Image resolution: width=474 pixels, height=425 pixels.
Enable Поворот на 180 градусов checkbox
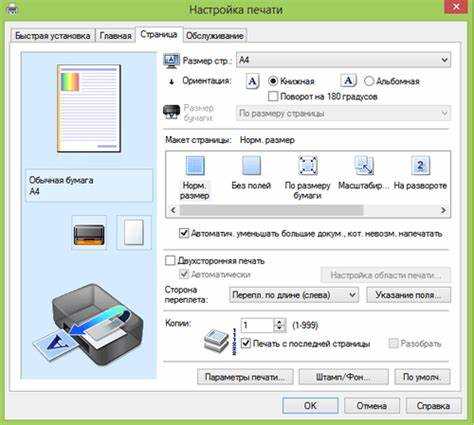273,97
